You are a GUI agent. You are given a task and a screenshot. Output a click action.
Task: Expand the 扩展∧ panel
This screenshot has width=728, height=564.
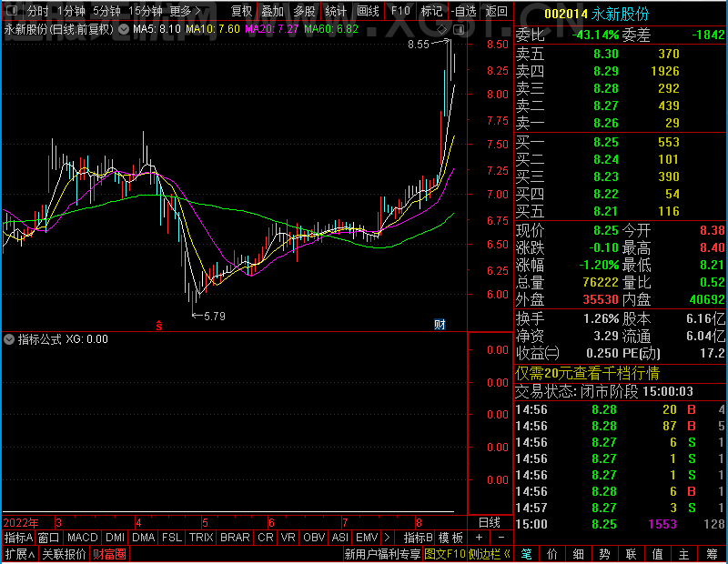coord(19,554)
